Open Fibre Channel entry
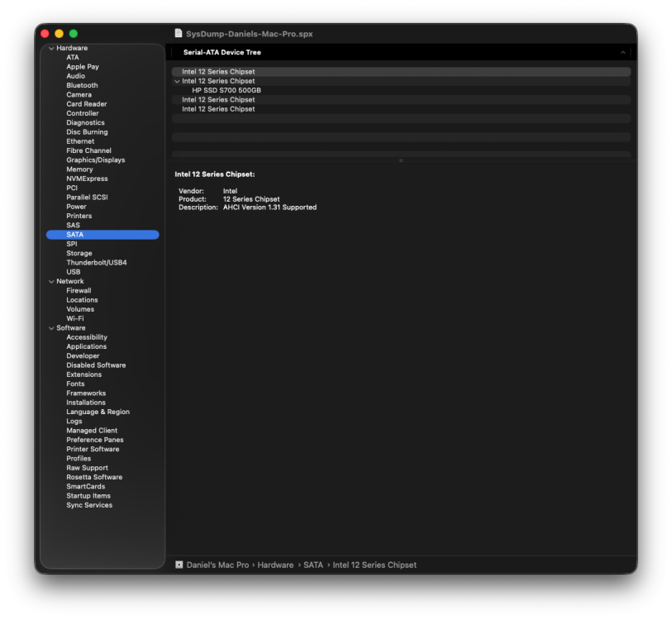This screenshot has width=672, height=620. pos(88,151)
